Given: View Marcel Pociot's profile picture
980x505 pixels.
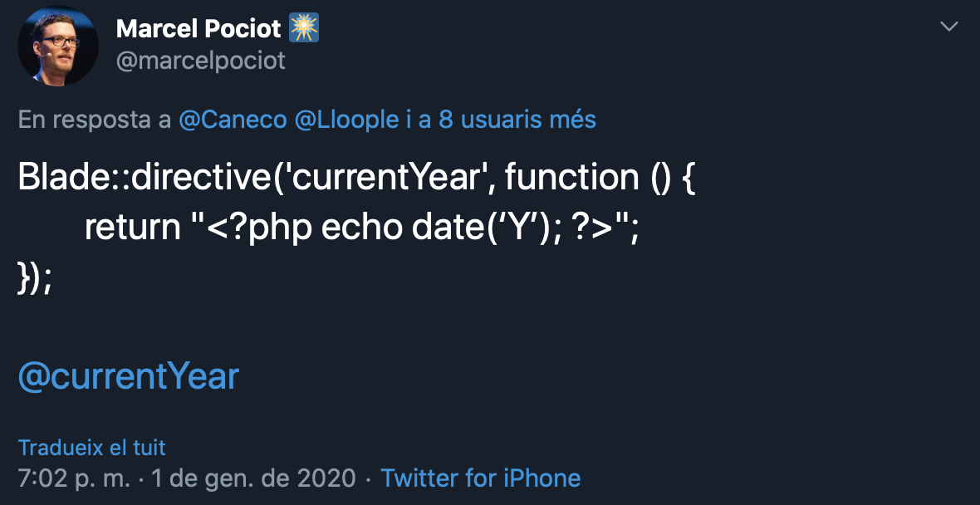Looking at the screenshot, I should point(58,44).
